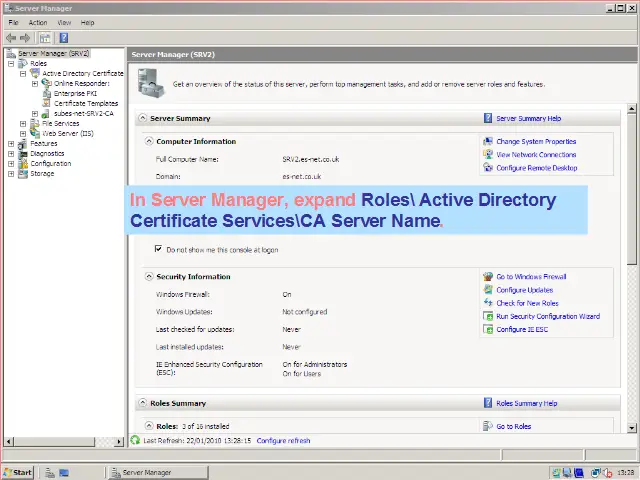This screenshot has width=640, height=480.
Task: Select the Diagnostics tree label
Action: 47,153
